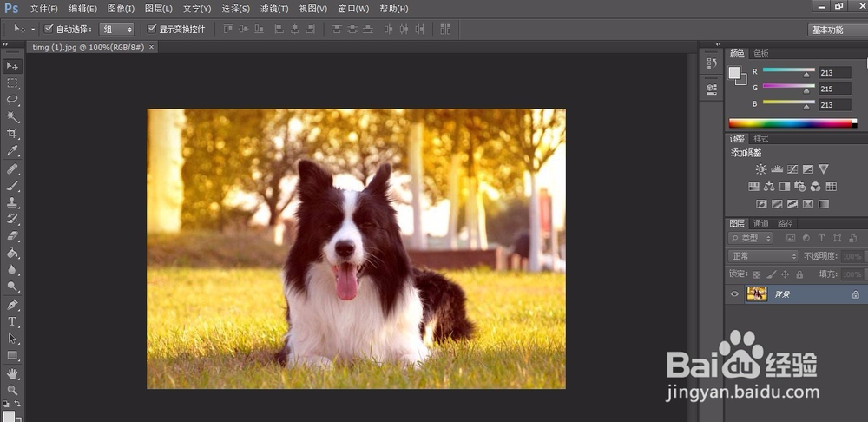Select the Clone Stamp tool
This screenshot has width=868, height=422.
pyautogui.click(x=12, y=202)
